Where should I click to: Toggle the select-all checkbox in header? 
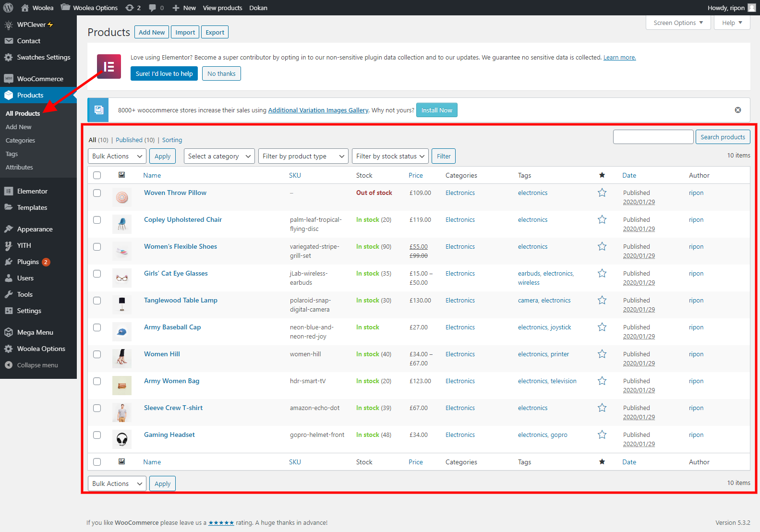click(97, 175)
